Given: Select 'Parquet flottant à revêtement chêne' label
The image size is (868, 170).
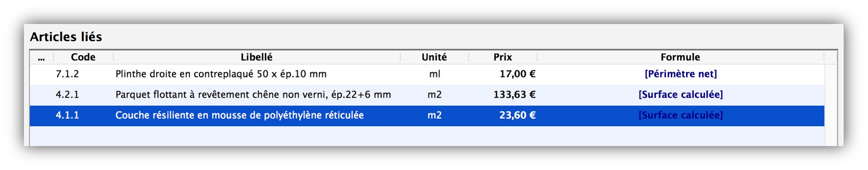Looking at the screenshot, I should coord(253,95).
